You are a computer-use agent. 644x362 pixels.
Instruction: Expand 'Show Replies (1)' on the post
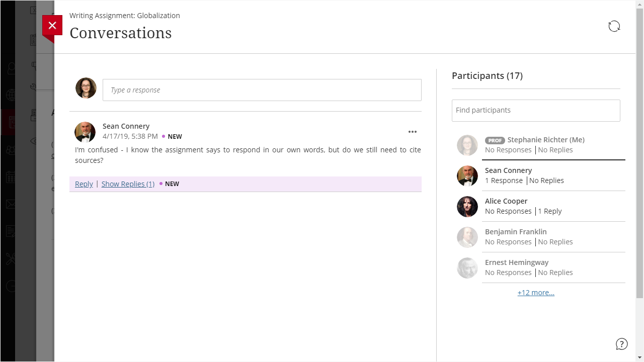coord(128,184)
